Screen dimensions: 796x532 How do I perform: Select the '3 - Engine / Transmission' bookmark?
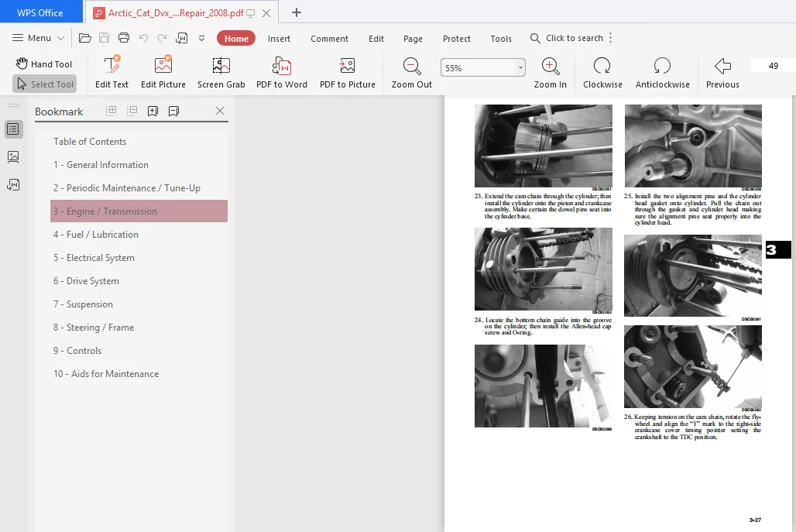coord(139,211)
